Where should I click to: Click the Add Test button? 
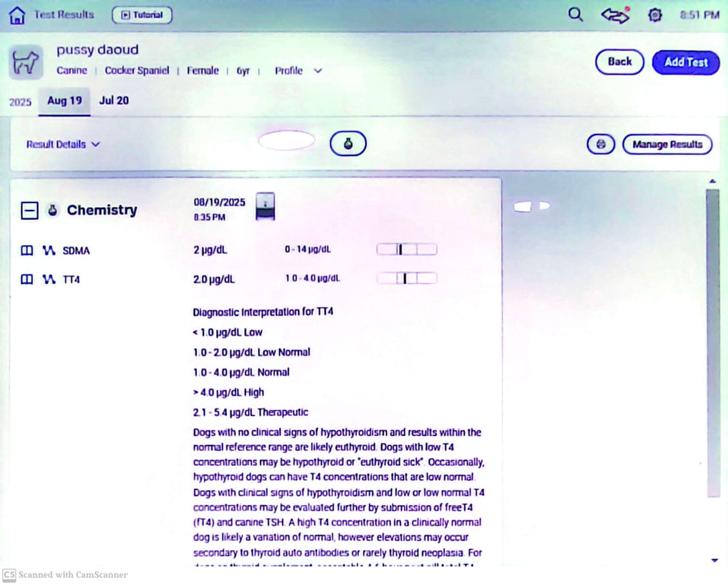coord(685,62)
